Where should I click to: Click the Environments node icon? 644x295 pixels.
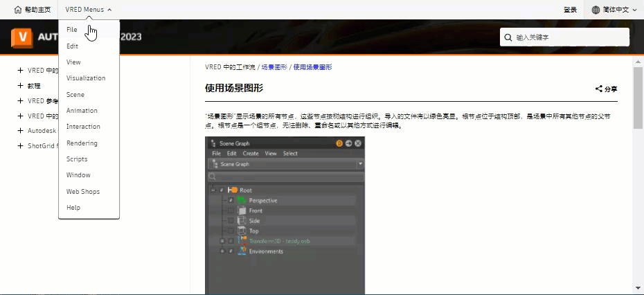pyautogui.click(x=242, y=251)
